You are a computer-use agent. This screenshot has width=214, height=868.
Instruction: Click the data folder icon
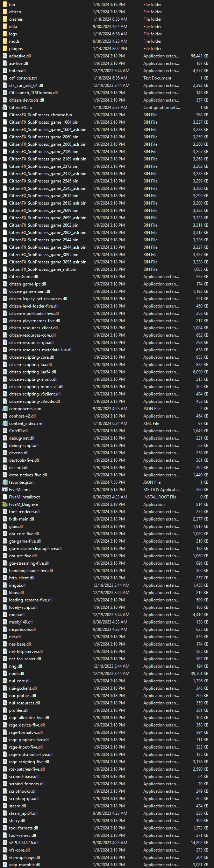5,26
